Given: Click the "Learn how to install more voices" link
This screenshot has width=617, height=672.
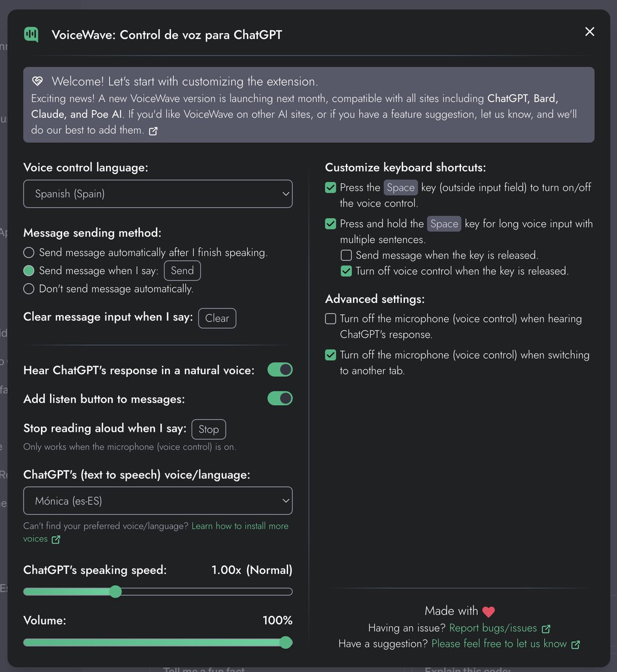Looking at the screenshot, I should click(240, 526).
